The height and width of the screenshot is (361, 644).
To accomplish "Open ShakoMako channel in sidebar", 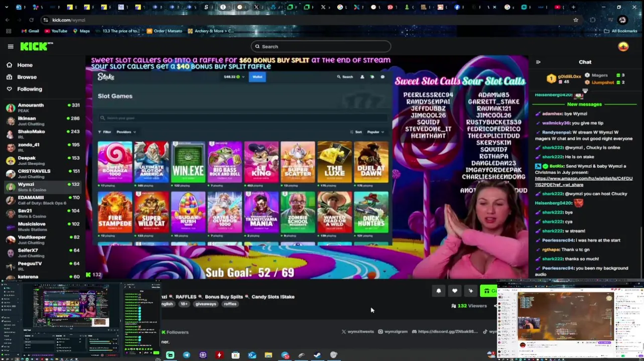I will coord(43,134).
